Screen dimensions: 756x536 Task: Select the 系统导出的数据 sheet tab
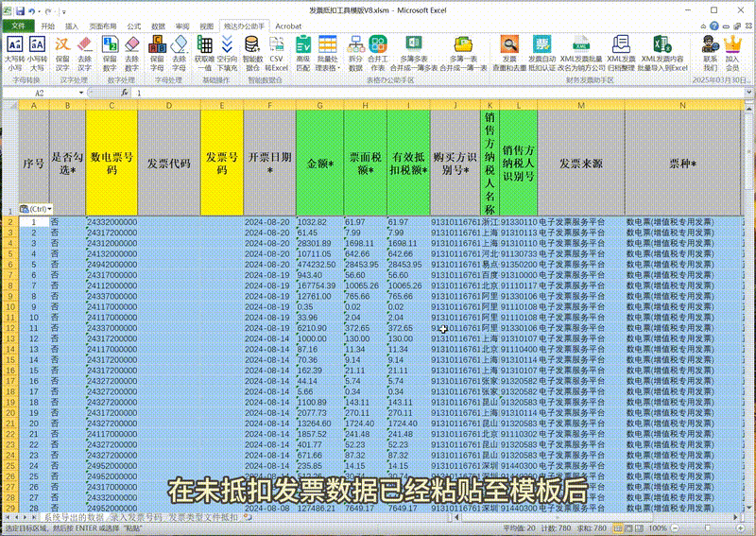pyautogui.click(x=74, y=517)
